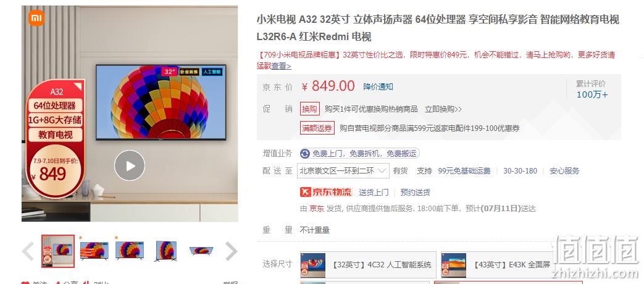
Task: Choose the 43英寸 E43K 全面屏 option
Action: [498, 265]
